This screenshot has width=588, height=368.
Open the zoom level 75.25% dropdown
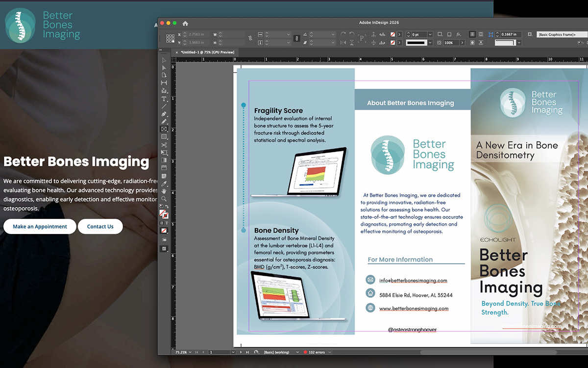pyautogui.click(x=191, y=352)
